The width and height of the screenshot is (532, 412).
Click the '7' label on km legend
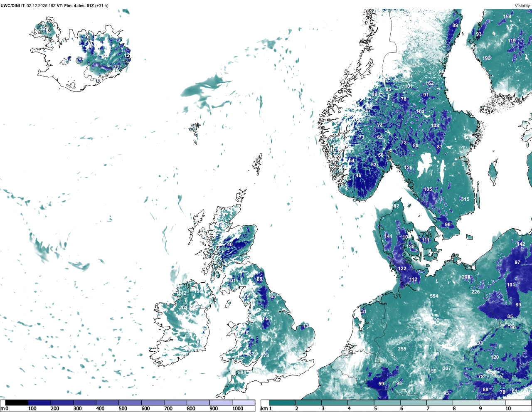(428, 409)
